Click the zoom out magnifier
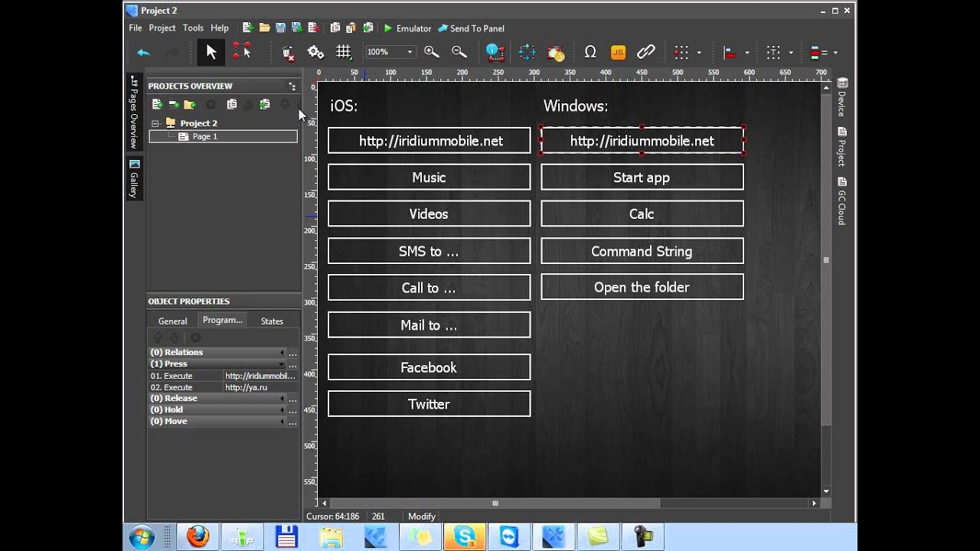The width and height of the screenshot is (980, 551). pyautogui.click(x=459, y=52)
